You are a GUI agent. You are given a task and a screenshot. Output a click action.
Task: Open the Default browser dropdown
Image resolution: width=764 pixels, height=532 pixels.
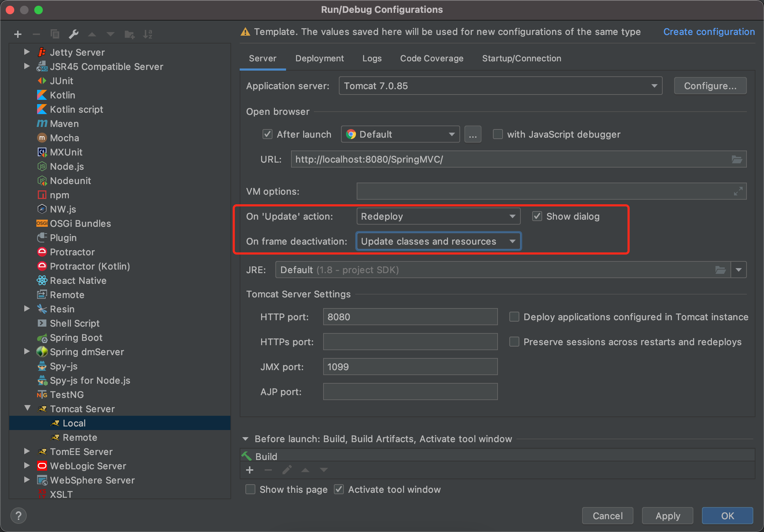pos(400,134)
